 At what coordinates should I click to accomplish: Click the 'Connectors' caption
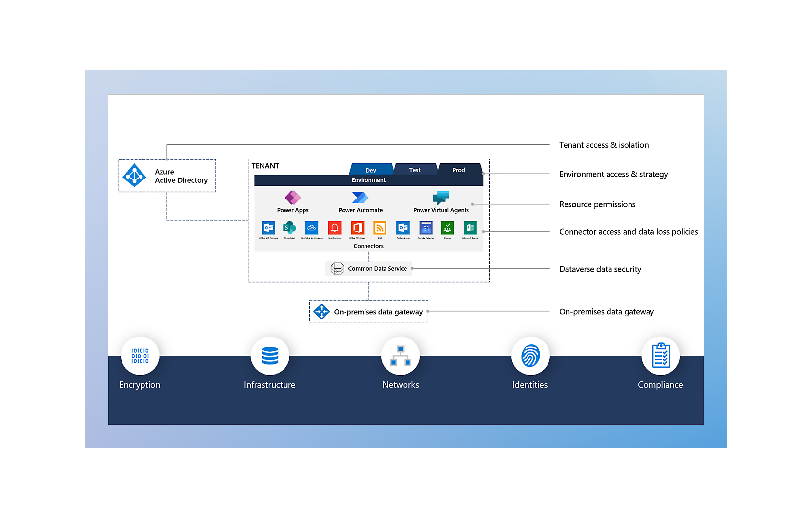click(368, 246)
